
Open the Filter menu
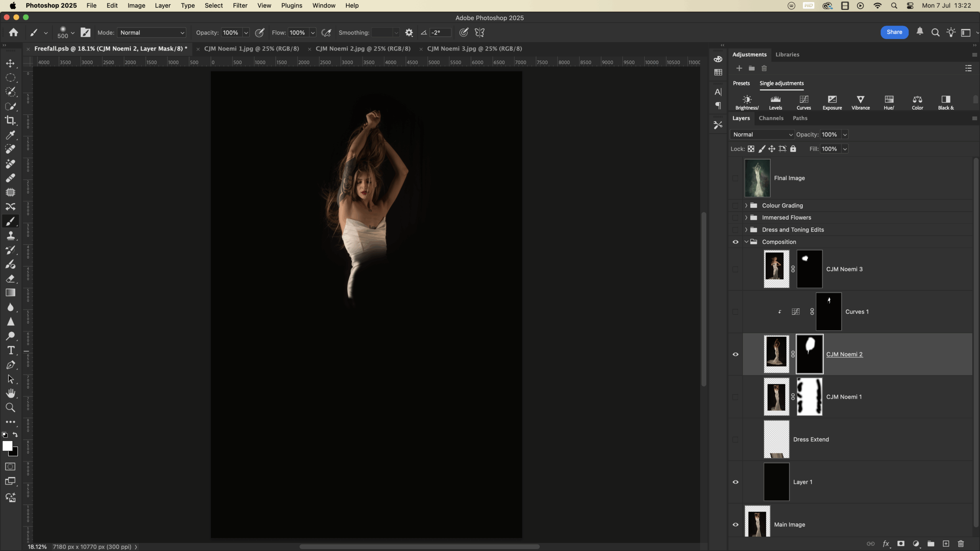coord(240,5)
